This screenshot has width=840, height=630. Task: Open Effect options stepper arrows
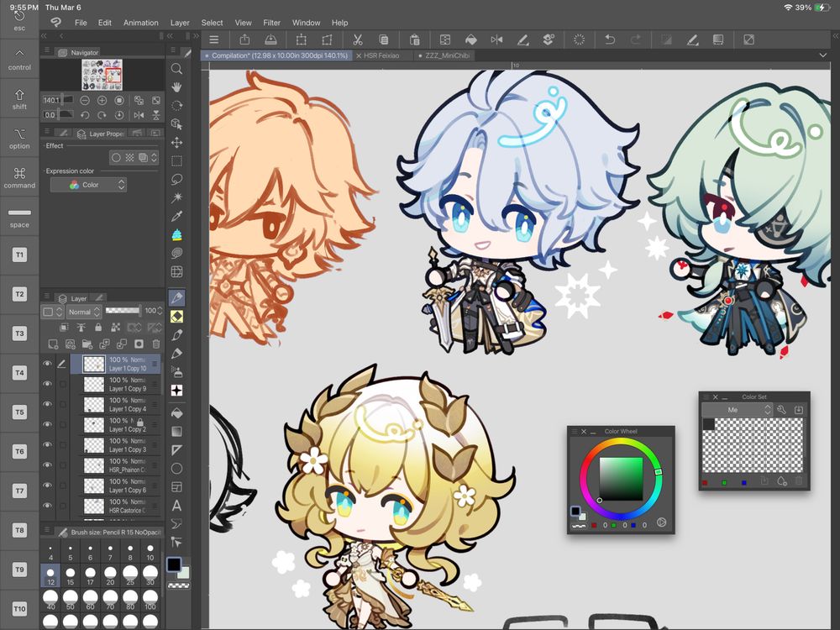point(155,158)
